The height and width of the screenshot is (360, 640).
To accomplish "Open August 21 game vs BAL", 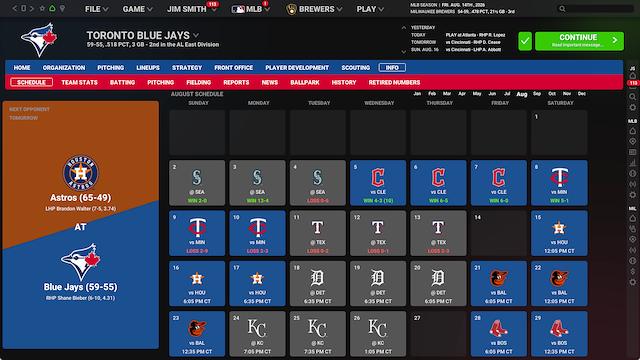I will (x=498, y=283).
